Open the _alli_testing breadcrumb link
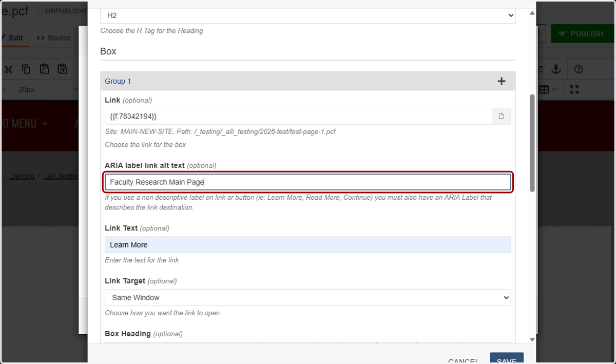The height and width of the screenshot is (364, 616). point(61,176)
